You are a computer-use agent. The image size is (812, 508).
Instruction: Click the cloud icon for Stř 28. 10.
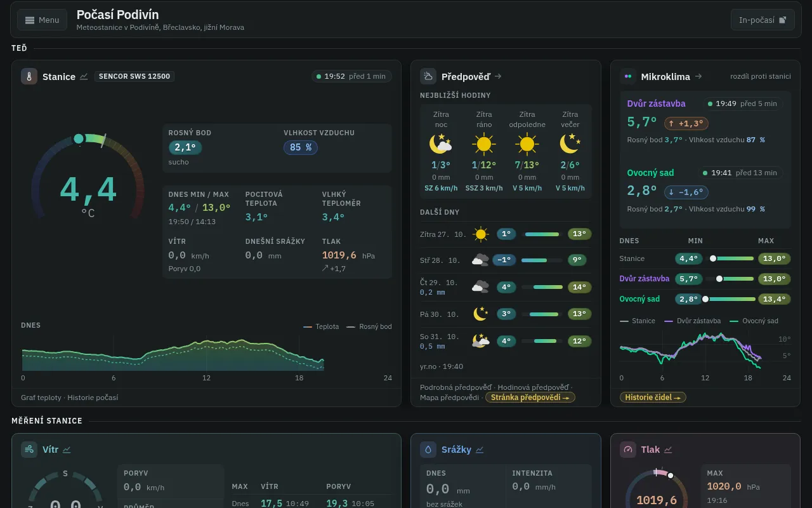click(x=480, y=260)
